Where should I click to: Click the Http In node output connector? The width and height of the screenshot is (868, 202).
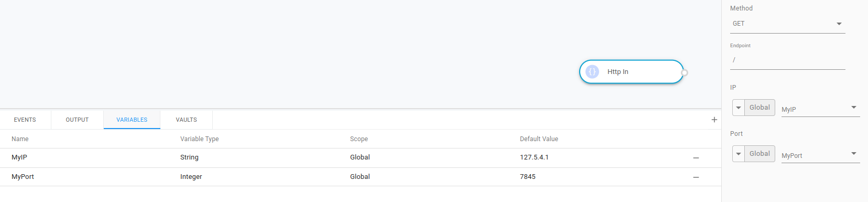tap(685, 72)
